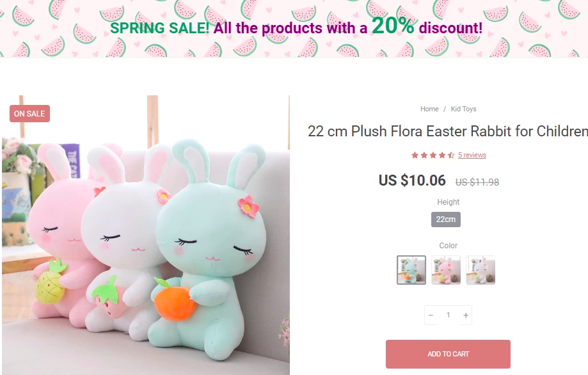Select the white rabbit color variant
Screen dimensions: 588x375
[480, 269]
